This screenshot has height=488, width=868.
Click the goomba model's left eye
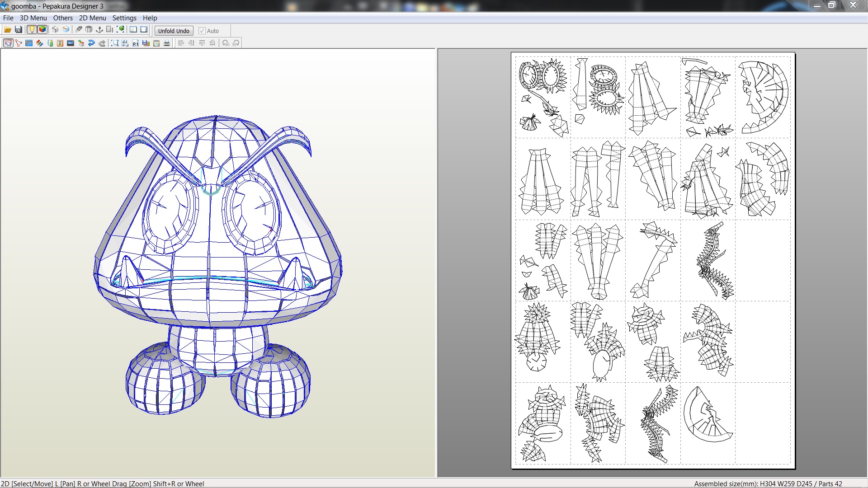pos(170,212)
